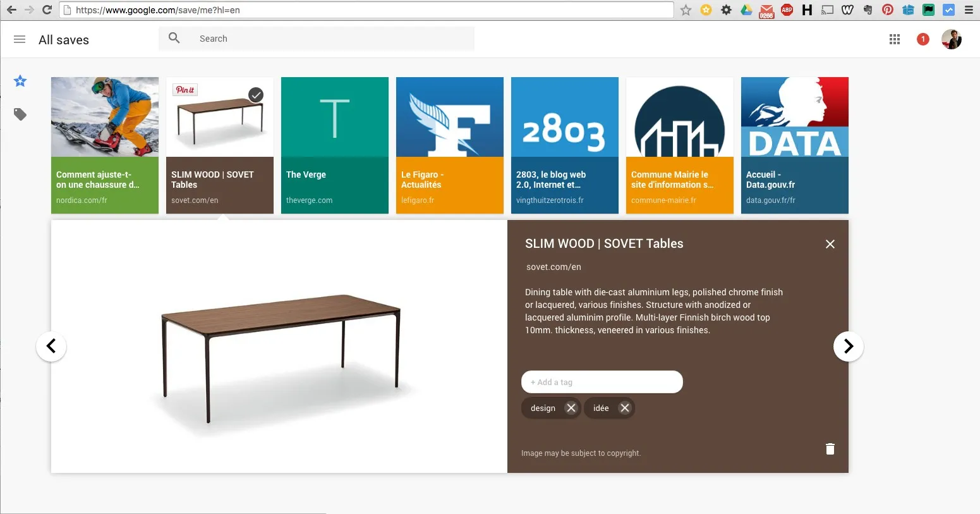Click the browser address bar
Viewport: 980px width, 514px height.
368,9
